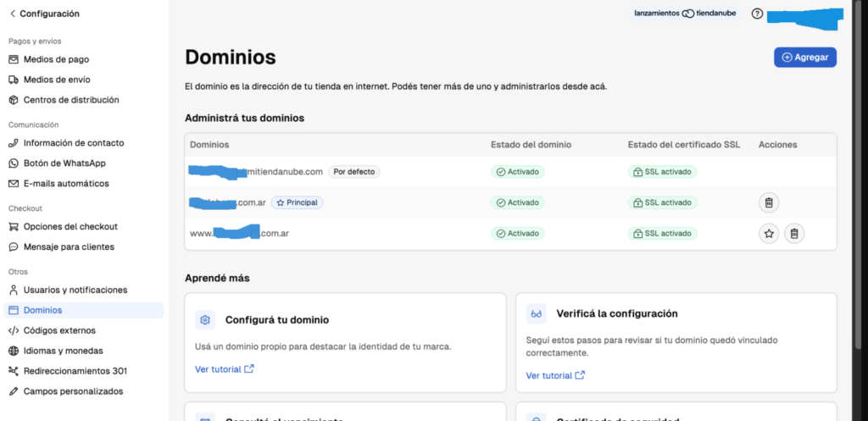This screenshot has height=421, width=868.
Task: Open Medios de pago settings
Action: (56, 59)
